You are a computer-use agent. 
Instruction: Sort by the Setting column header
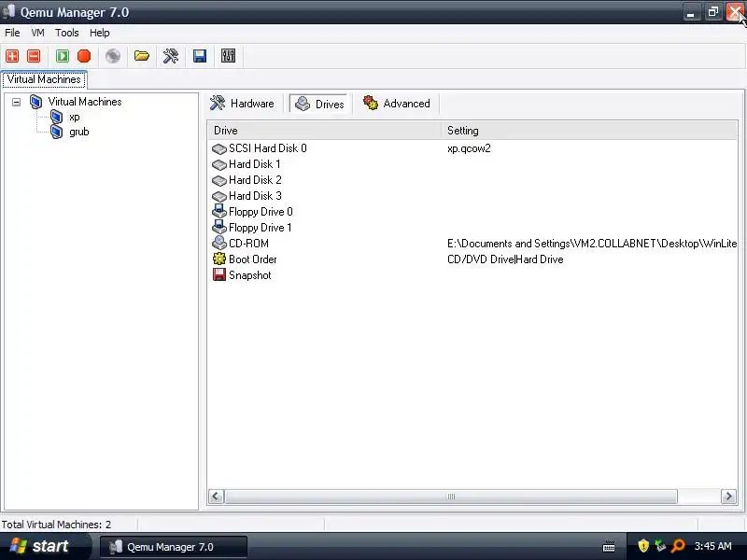589,131
